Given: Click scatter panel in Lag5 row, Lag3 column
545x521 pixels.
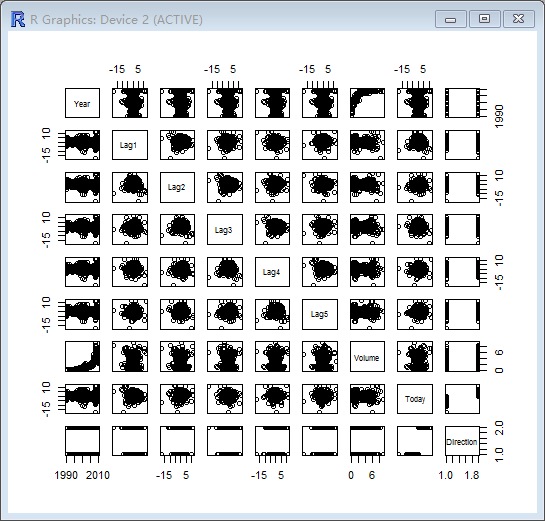Looking at the screenshot, I should coord(225,314).
